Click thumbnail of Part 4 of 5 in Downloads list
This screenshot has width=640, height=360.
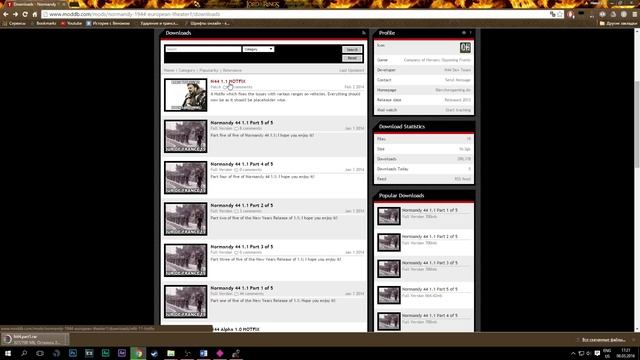pyautogui.click(x=186, y=178)
